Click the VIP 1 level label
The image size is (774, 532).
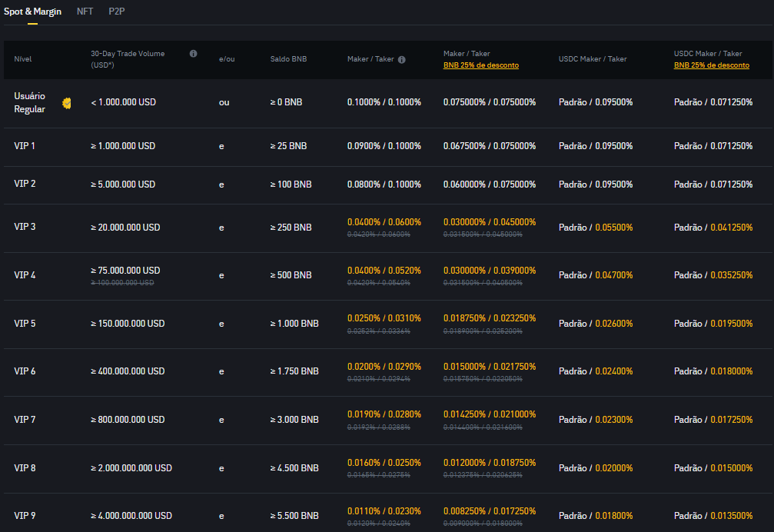point(25,146)
